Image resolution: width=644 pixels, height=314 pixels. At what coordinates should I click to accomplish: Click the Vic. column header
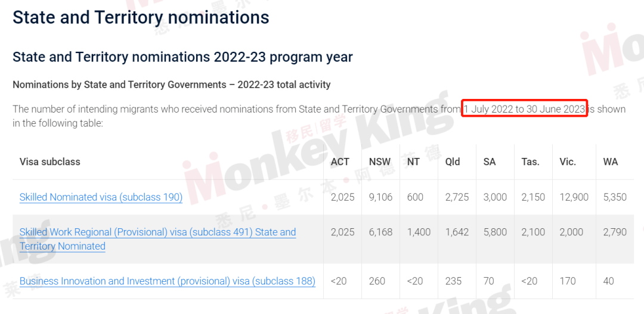(x=568, y=161)
